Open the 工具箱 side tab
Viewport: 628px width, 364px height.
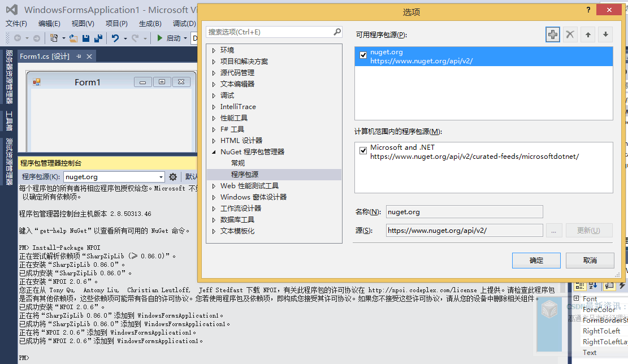9,122
